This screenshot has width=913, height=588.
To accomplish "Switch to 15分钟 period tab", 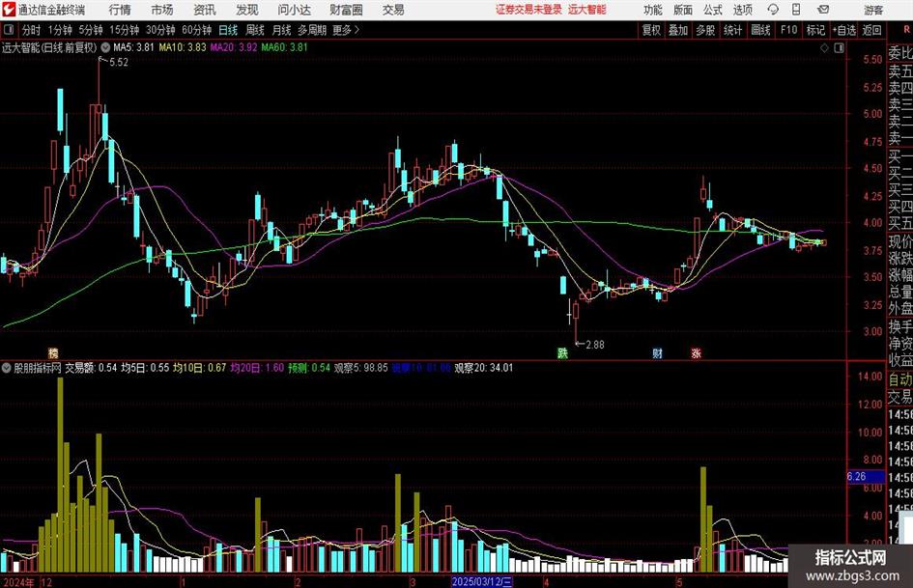I will [124, 30].
